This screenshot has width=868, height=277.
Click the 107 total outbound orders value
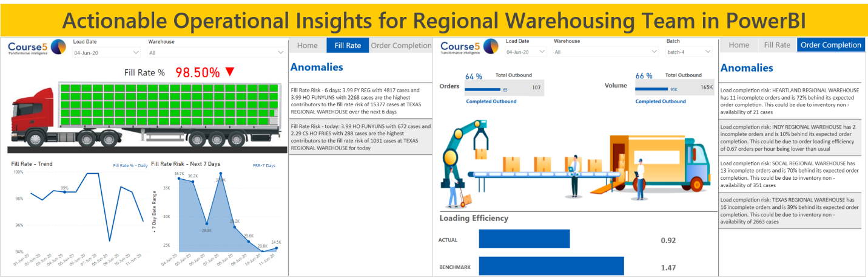pos(536,87)
